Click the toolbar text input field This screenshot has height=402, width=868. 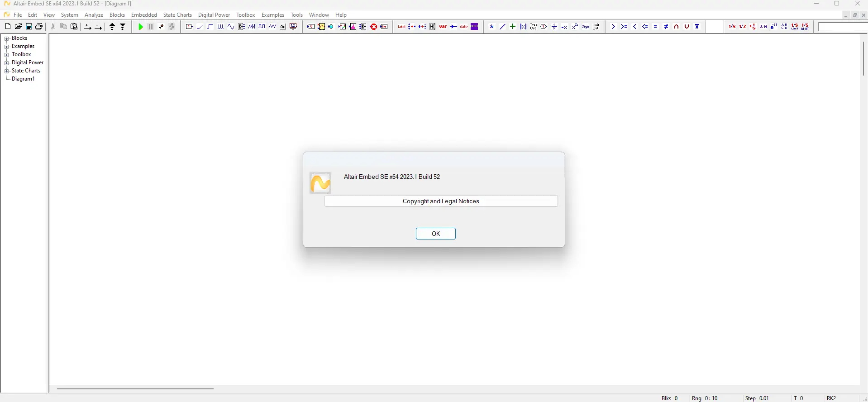click(x=843, y=27)
